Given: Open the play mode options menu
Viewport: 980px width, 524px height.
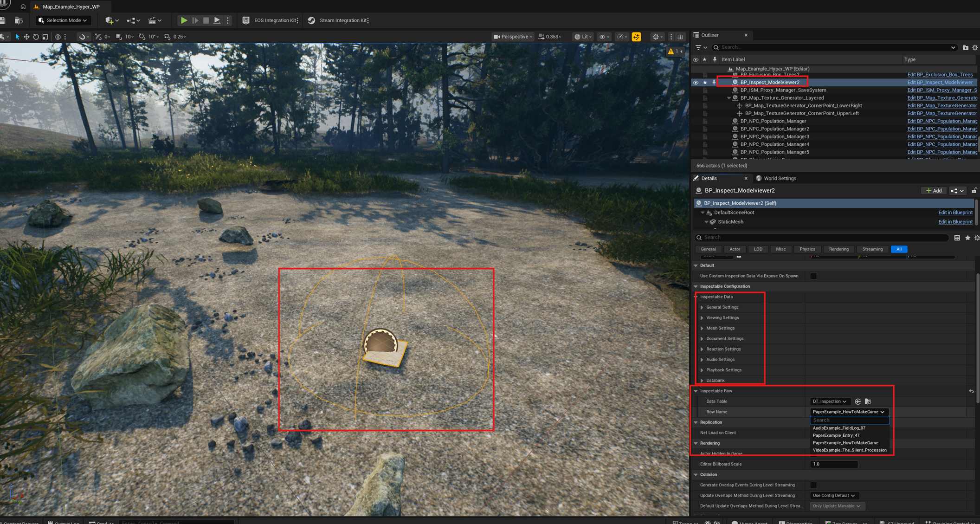Looking at the screenshot, I should tap(227, 20).
